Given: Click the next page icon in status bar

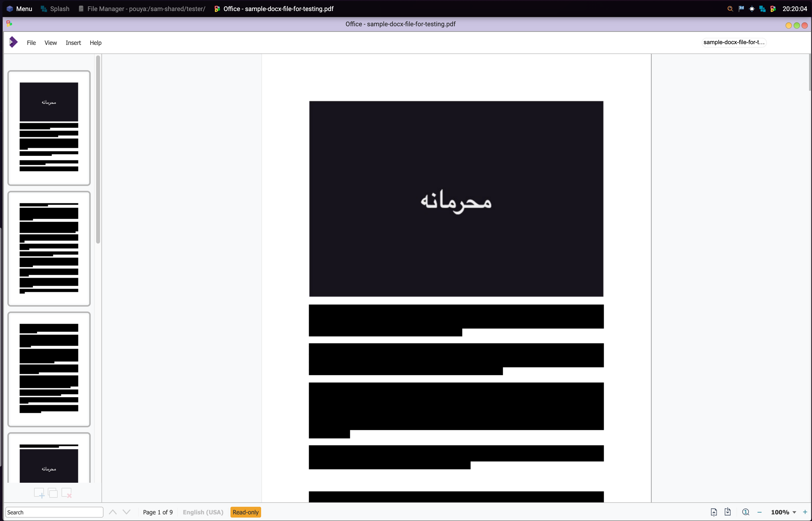Looking at the screenshot, I should tap(728, 512).
